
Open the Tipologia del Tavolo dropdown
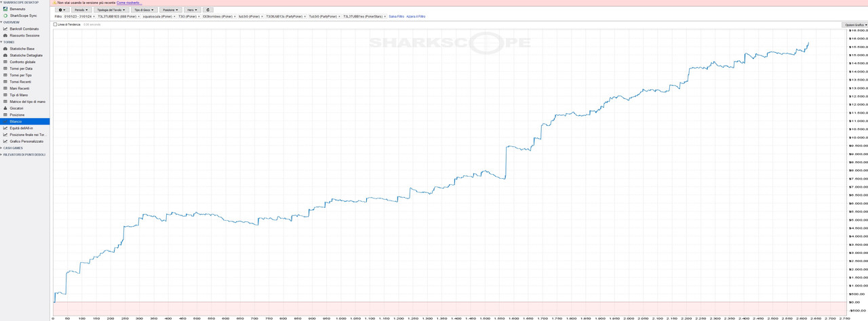(x=111, y=10)
